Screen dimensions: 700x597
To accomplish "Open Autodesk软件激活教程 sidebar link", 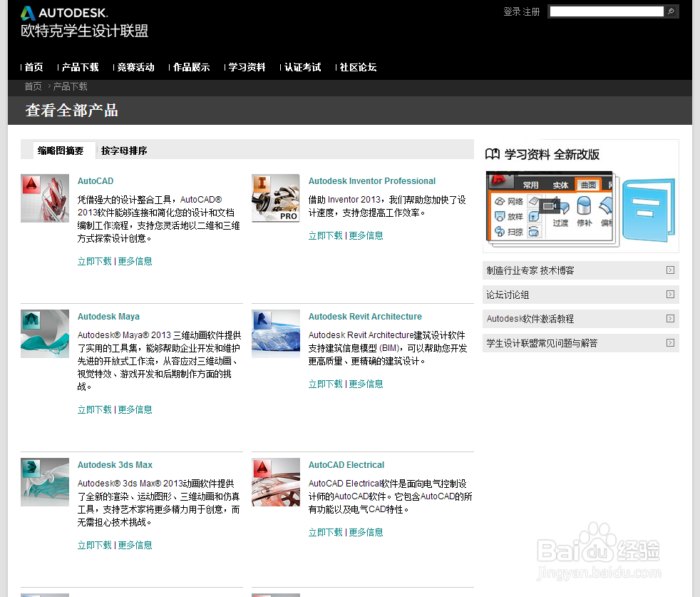I will coord(581,319).
